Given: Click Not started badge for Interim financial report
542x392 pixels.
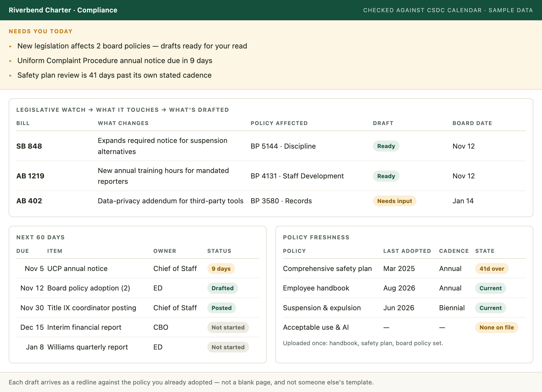Looking at the screenshot, I should pyautogui.click(x=228, y=327).
